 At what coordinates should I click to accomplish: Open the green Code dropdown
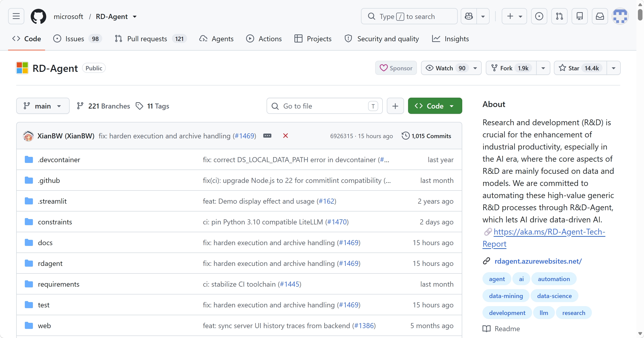point(435,106)
